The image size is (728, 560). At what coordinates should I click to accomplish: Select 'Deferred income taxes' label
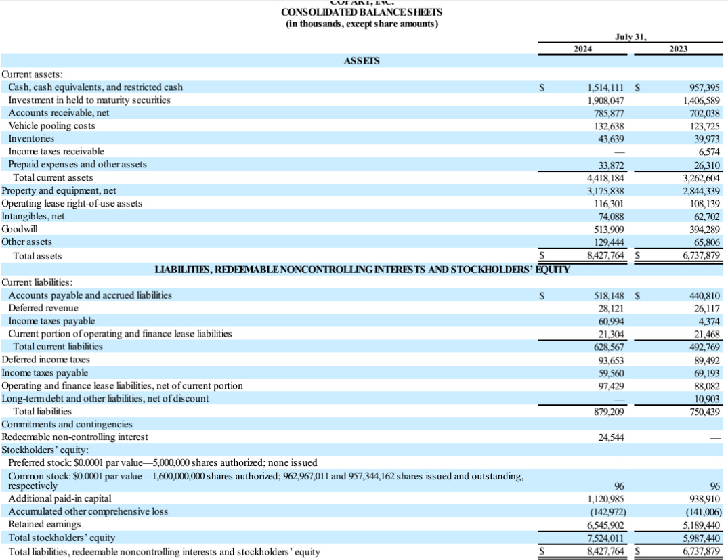[x=45, y=360]
